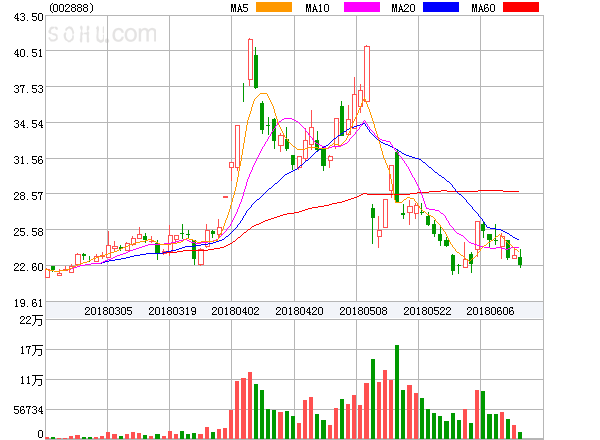Image resolution: width=600 pixels, height=440 pixels.
Task: Click the 37.53 price axis label
Action: [x=29, y=89]
